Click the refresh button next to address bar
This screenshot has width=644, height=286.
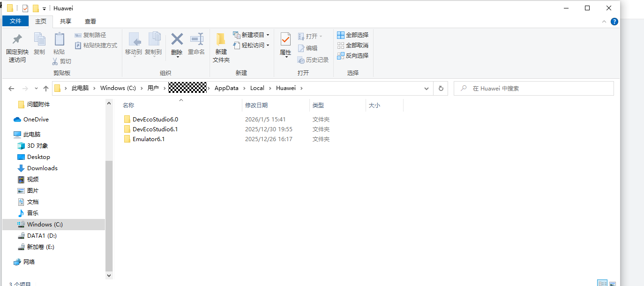440,88
